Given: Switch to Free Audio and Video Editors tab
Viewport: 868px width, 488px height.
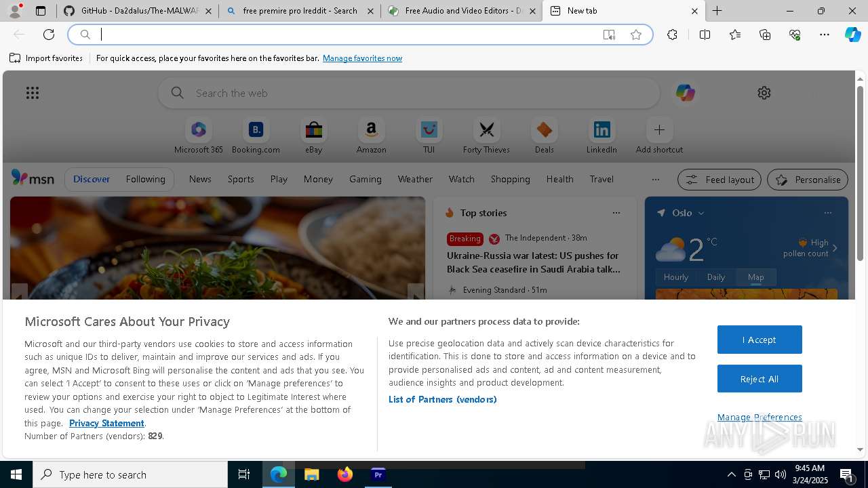Looking at the screenshot, I should [x=462, y=11].
